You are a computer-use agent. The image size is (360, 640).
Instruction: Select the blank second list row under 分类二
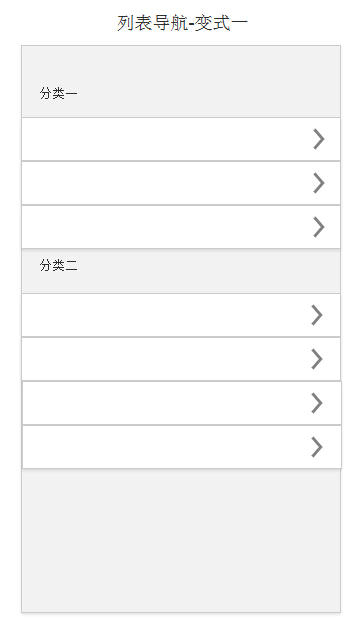181,359
